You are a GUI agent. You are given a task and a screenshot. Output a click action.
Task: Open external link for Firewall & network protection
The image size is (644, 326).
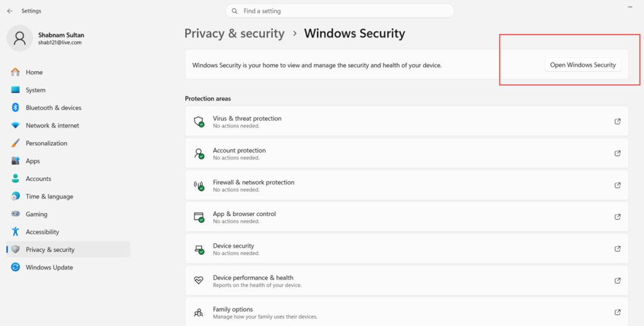(x=618, y=185)
